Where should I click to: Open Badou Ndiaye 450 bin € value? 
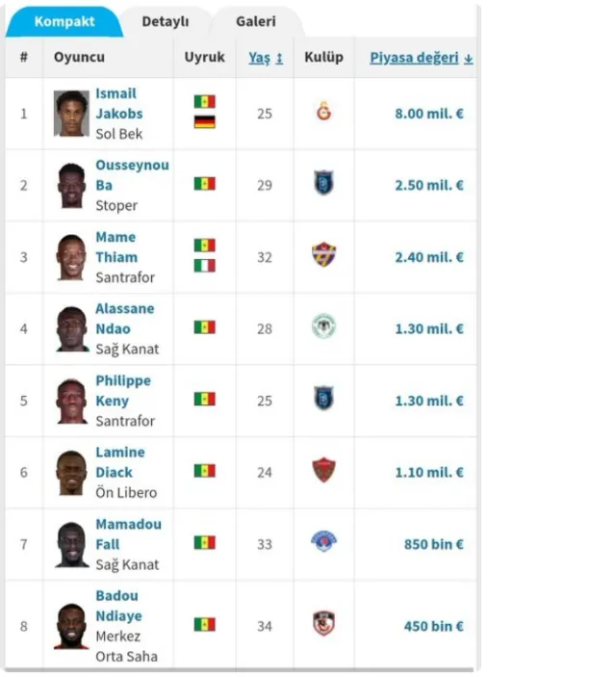(433, 627)
